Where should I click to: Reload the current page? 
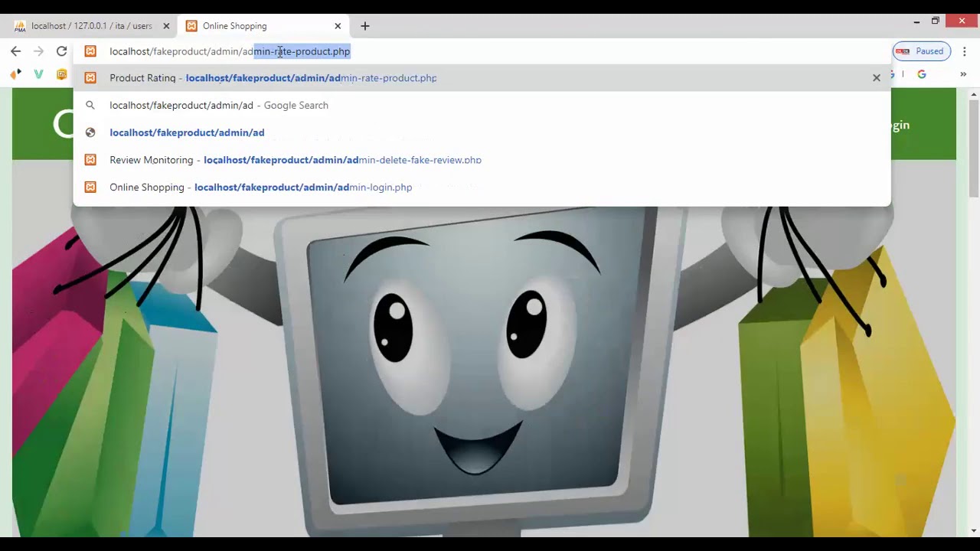62,51
